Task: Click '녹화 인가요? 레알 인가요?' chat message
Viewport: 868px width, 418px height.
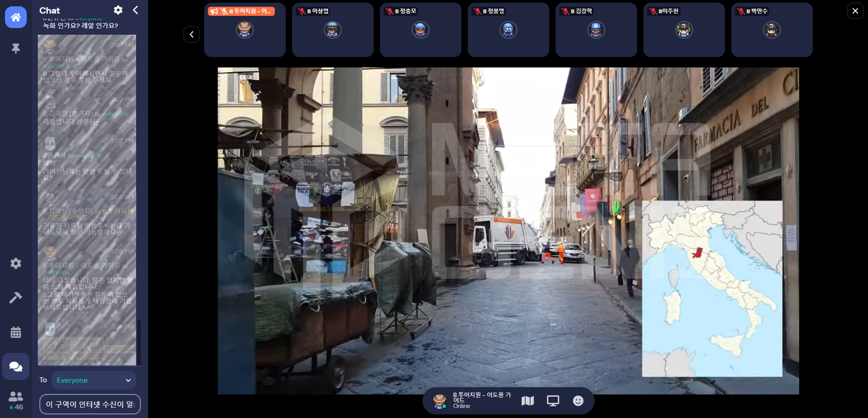Action: pyautogui.click(x=80, y=26)
